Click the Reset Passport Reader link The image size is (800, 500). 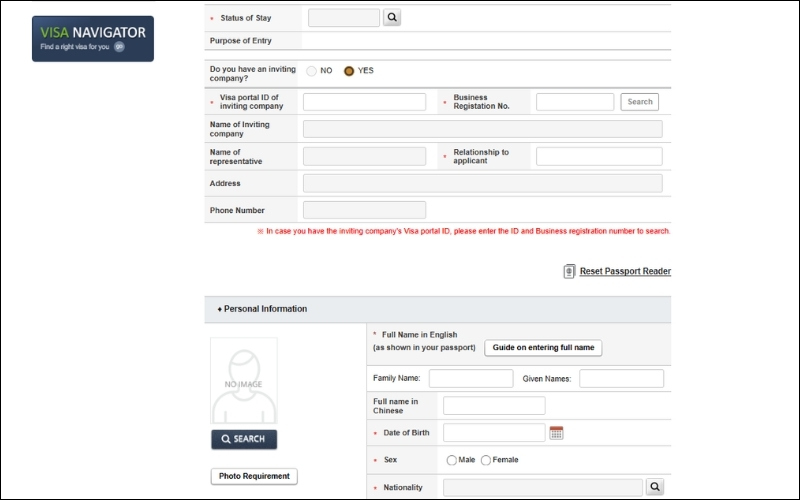point(625,271)
